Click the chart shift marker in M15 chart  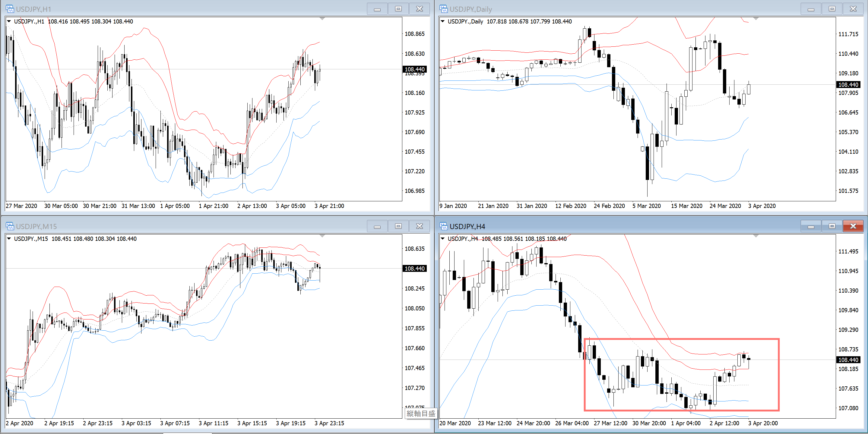pos(322,236)
